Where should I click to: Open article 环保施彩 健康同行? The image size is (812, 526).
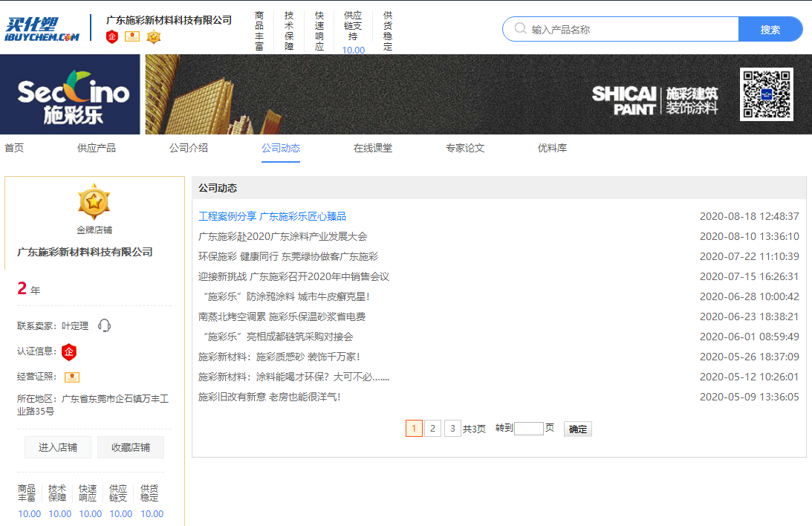[288, 257]
